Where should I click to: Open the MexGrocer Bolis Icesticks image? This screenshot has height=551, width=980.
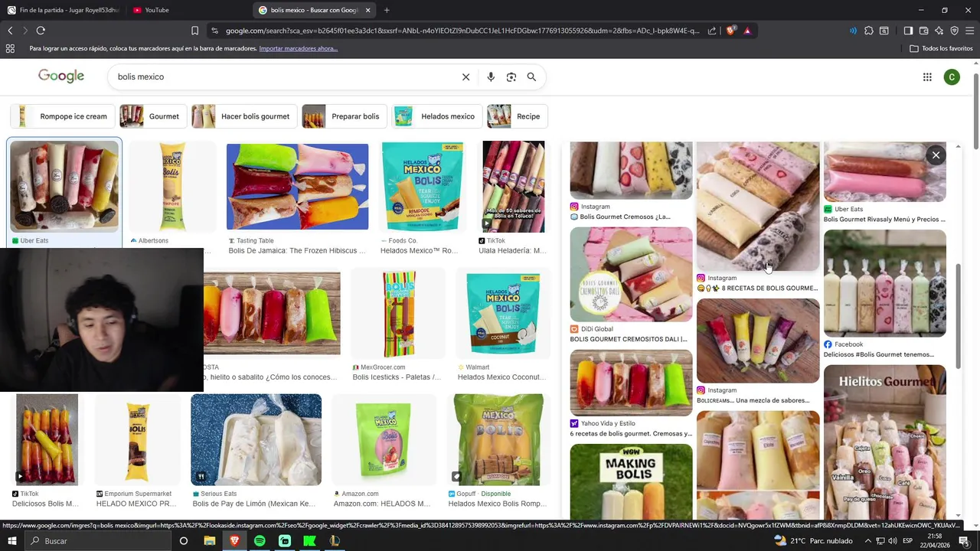[x=399, y=314]
